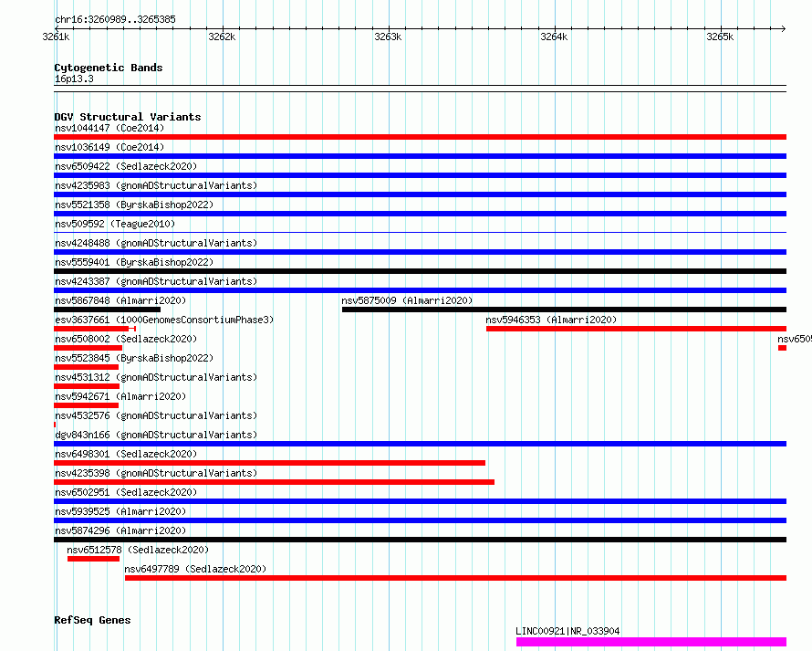Click dgv843n166 (gnomADStructuralVariants) label
Viewport: 812px width, 651px height.
pyautogui.click(x=156, y=435)
